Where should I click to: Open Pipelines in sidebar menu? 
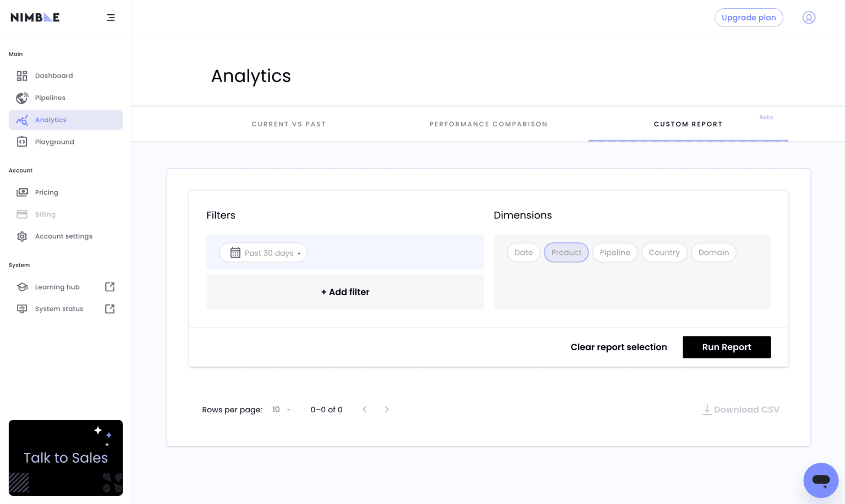pyautogui.click(x=66, y=98)
